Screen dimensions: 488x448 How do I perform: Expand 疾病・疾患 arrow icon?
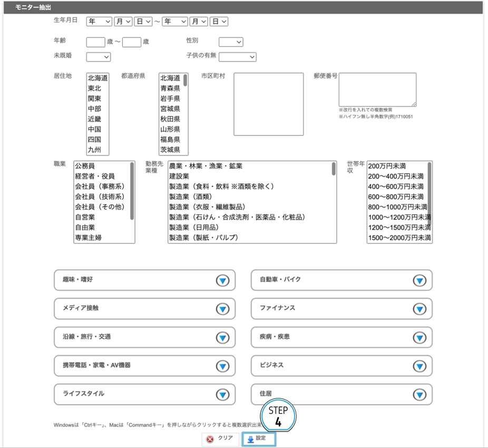tap(419, 337)
